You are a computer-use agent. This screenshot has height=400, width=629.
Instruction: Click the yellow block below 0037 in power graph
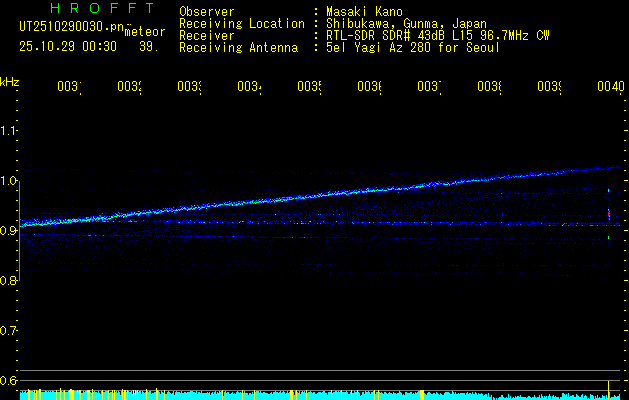tap(422, 395)
